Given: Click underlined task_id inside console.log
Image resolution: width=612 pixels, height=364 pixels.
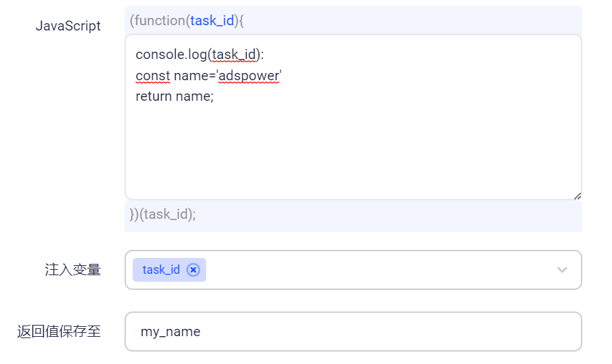Looking at the screenshot, I should [x=234, y=55].
